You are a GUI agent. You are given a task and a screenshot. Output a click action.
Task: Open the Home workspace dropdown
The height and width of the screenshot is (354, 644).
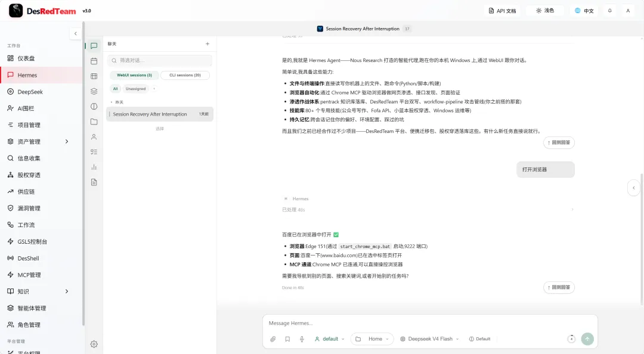[x=372, y=339]
